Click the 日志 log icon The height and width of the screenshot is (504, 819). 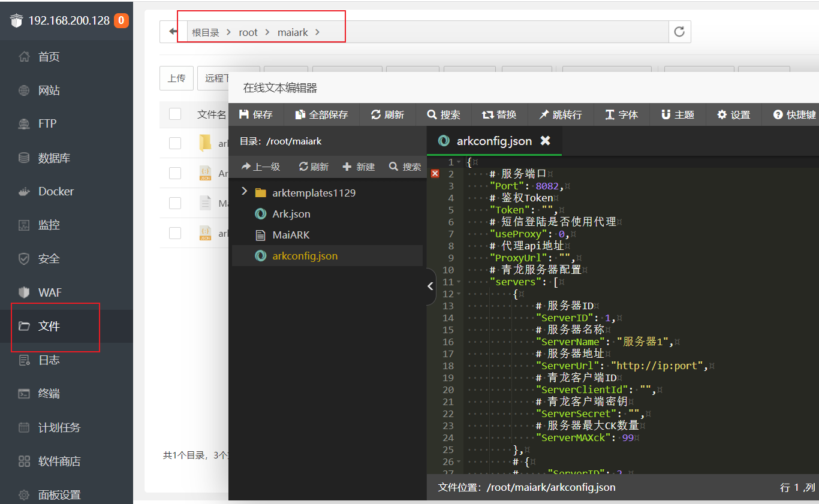[24, 360]
